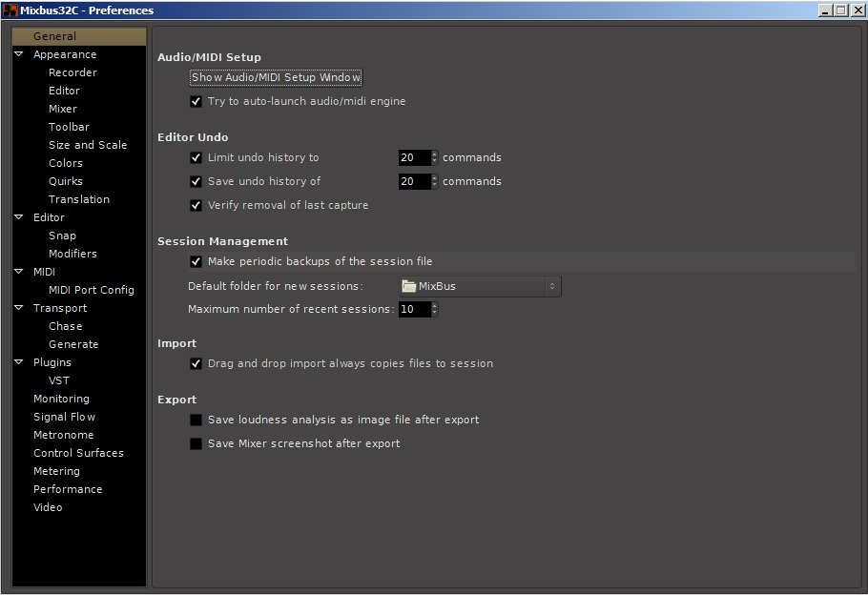Disable auto-launch audio/midi engine checkbox
This screenshot has height=595, width=868.
click(196, 101)
